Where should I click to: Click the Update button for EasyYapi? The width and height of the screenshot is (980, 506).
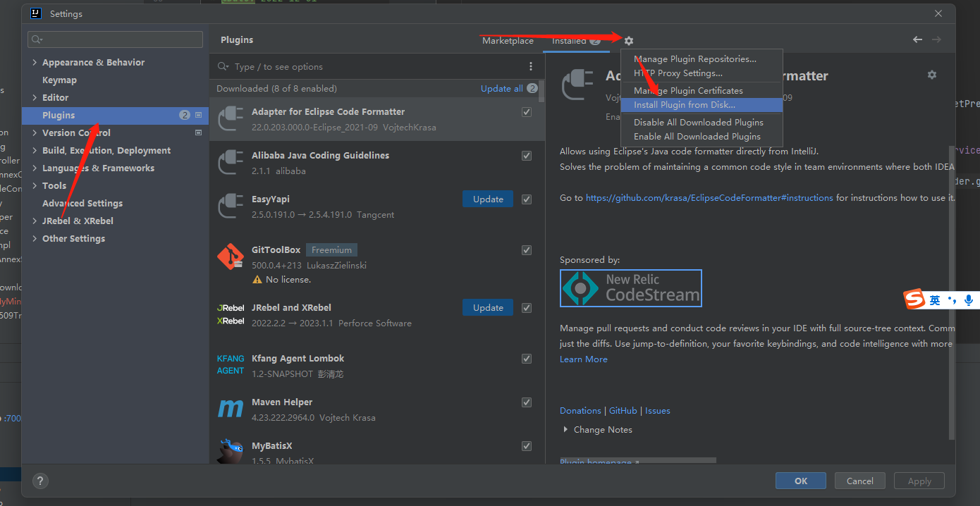[x=488, y=199]
